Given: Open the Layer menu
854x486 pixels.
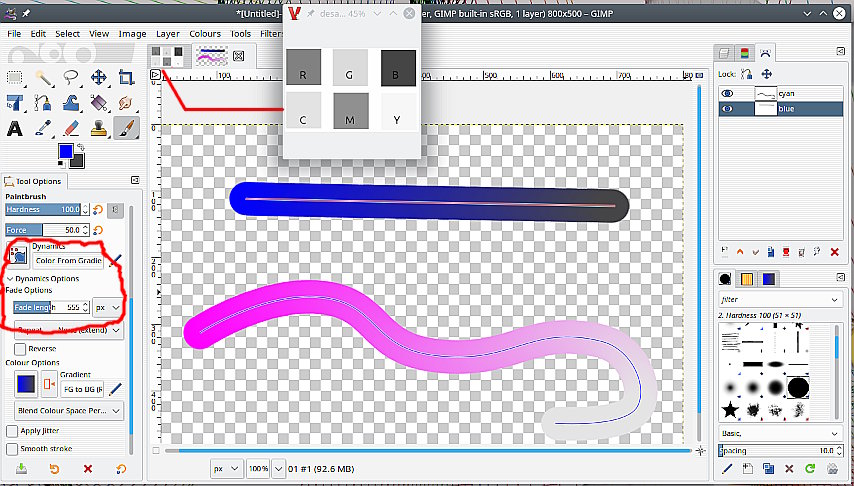Looking at the screenshot, I should (x=168, y=34).
